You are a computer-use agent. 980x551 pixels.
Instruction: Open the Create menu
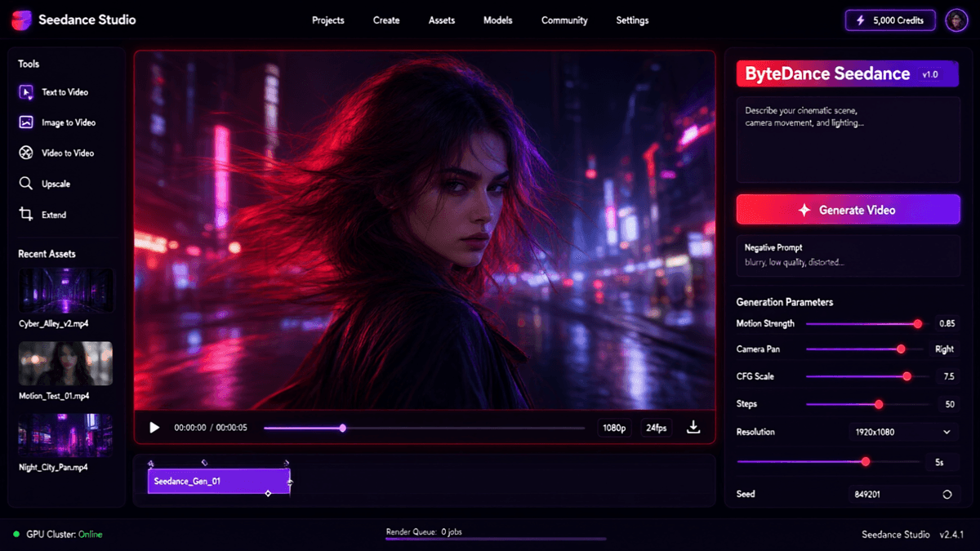pyautogui.click(x=386, y=20)
